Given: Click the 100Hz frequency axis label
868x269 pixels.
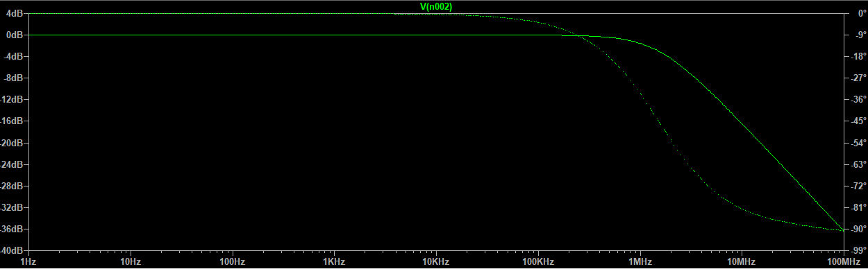Looking at the screenshot, I should point(232,261).
